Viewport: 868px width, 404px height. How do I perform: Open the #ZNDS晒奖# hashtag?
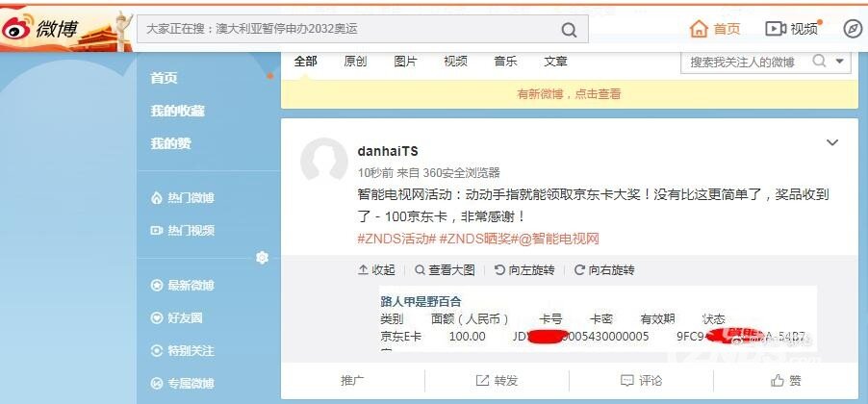pos(477,240)
